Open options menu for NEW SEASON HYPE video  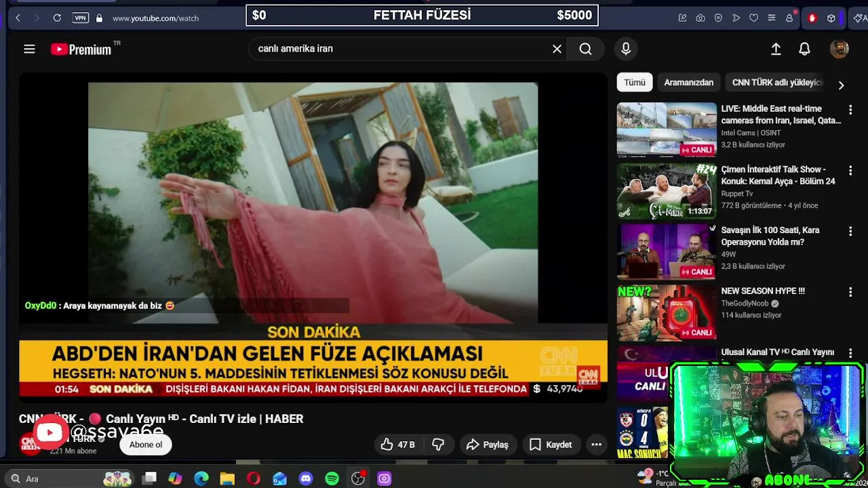click(850, 293)
